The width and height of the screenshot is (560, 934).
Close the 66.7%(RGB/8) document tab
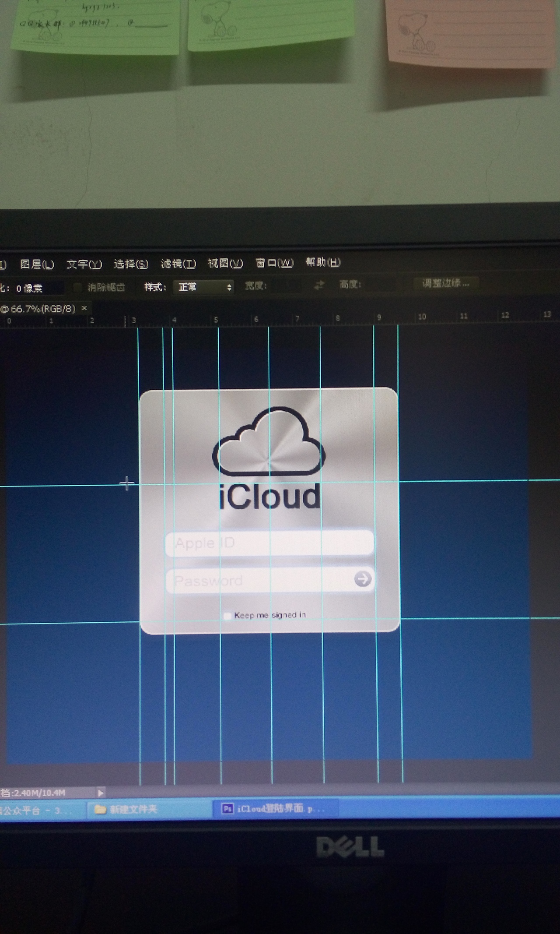tap(84, 308)
